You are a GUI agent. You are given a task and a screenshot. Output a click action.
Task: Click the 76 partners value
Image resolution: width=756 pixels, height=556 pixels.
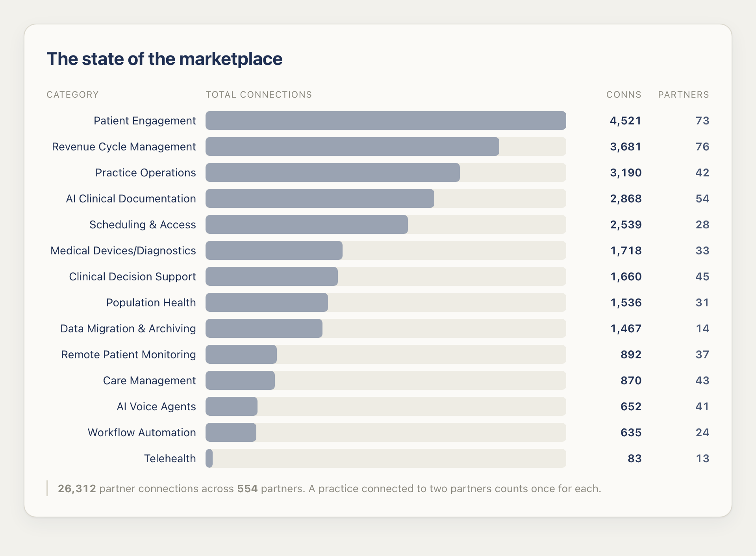702,146
